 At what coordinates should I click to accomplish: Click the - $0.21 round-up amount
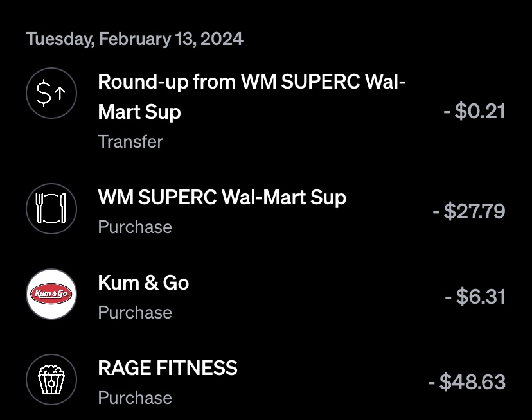click(x=474, y=111)
